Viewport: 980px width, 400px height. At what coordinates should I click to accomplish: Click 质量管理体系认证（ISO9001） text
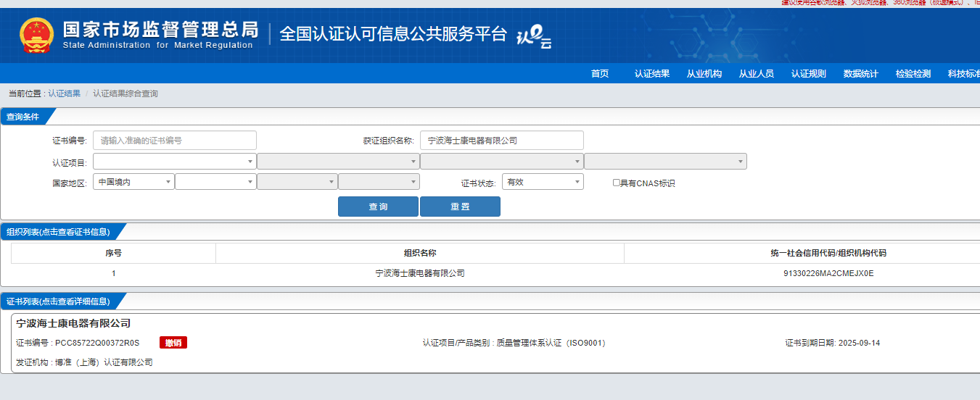pos(551,343)
